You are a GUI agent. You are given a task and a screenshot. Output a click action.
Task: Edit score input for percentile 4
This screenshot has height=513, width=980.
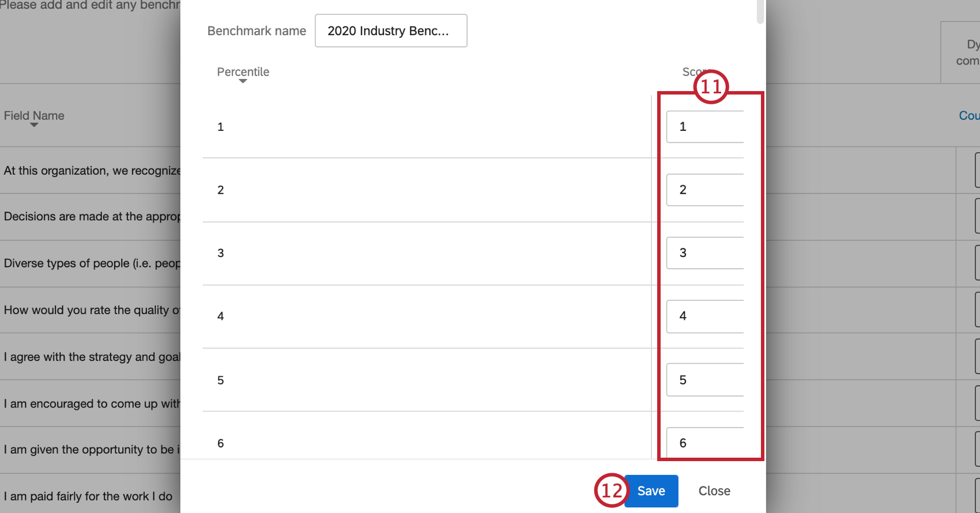705,316
